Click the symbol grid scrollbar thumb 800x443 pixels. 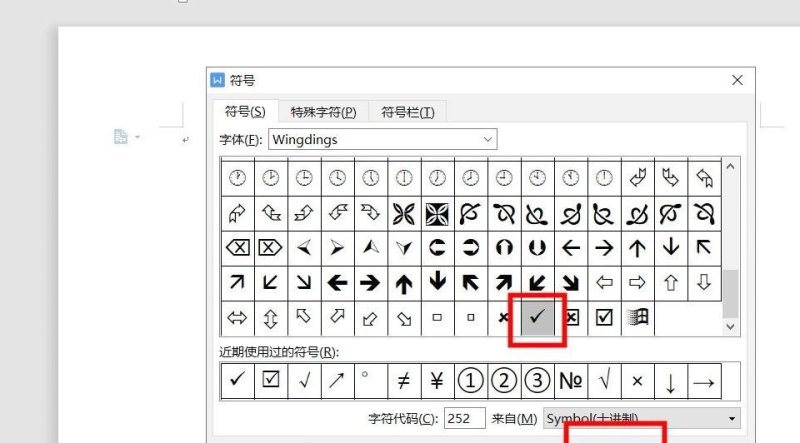[731, 293]
